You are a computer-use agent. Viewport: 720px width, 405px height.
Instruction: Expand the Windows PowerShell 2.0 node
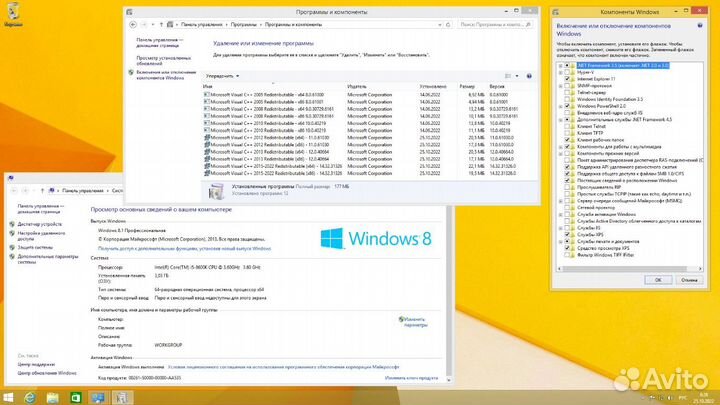click(x=561, y=106)
